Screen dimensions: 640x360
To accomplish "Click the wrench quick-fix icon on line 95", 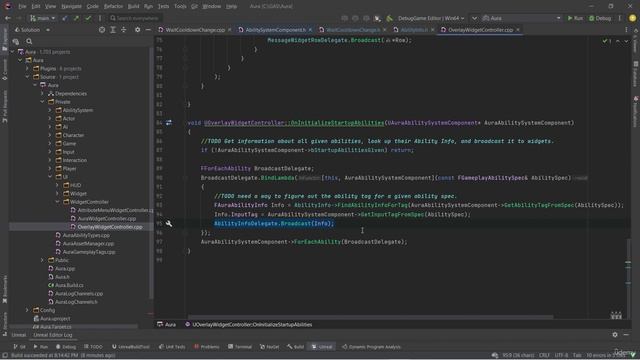I will [x=169, y=224].
